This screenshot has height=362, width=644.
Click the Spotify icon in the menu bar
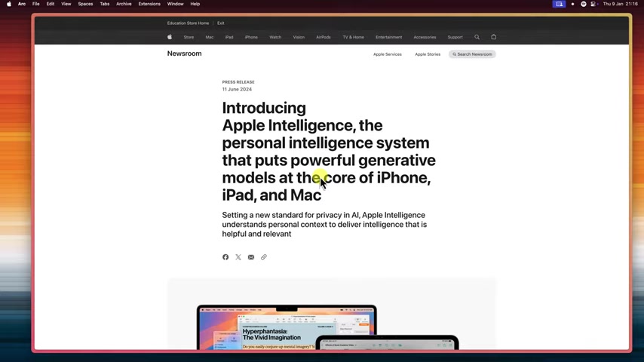click(583, 4)
